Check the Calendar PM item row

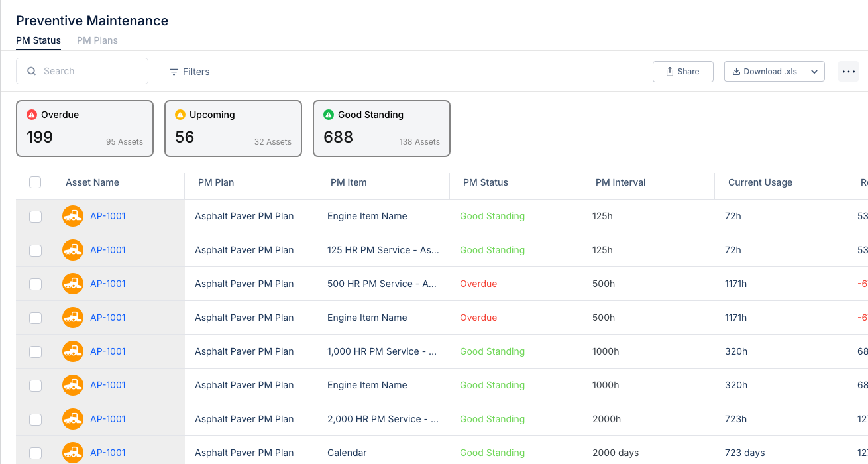[35, 453]
